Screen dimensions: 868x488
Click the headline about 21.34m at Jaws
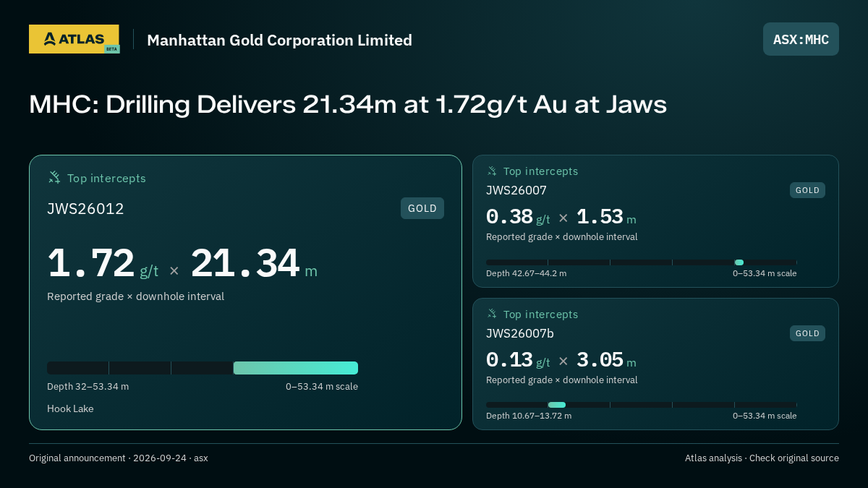(348, 104)
